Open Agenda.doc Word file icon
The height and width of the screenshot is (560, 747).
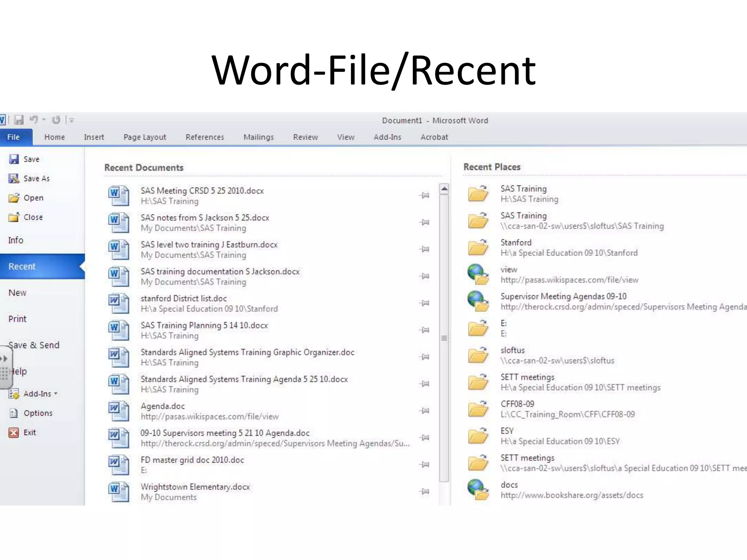click(x=119, y=411)
